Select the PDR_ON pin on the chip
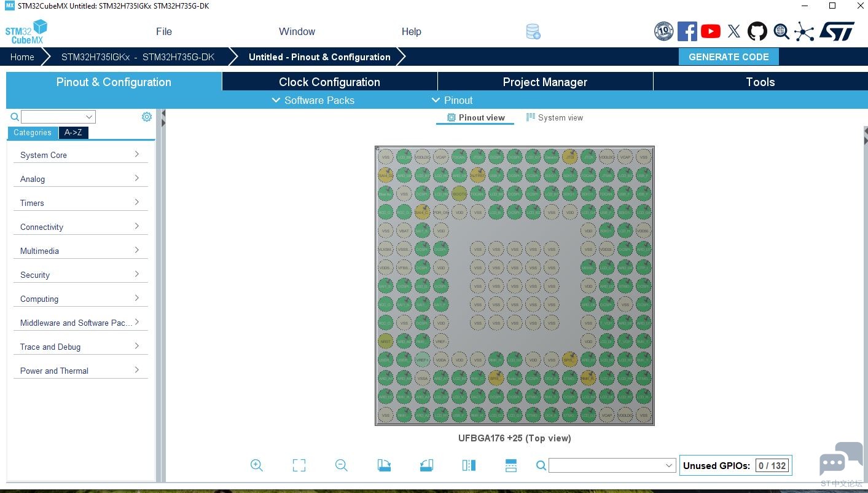Image resolution: width=868 pixels, height=493 pixels. (x=440, y=212)
